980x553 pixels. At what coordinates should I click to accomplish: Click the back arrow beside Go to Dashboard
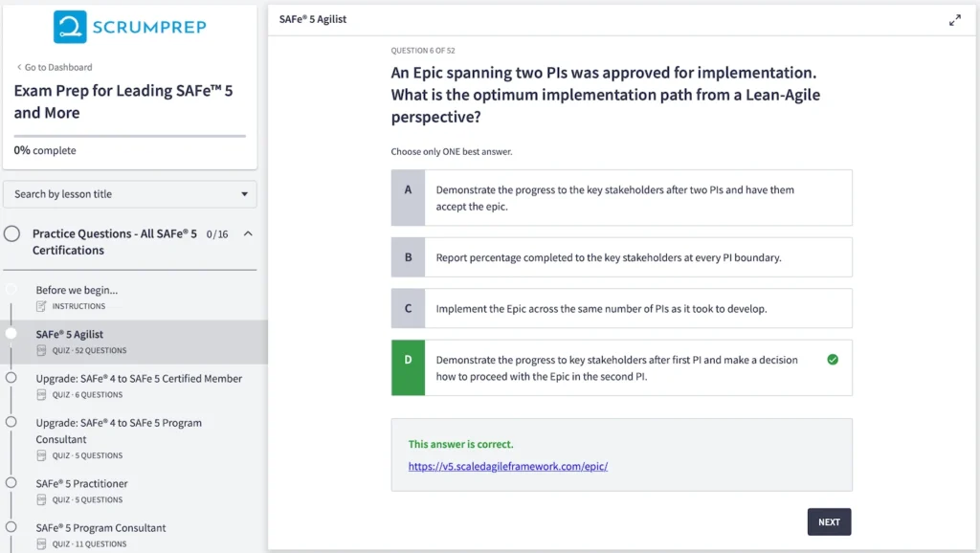click(20, 67)
